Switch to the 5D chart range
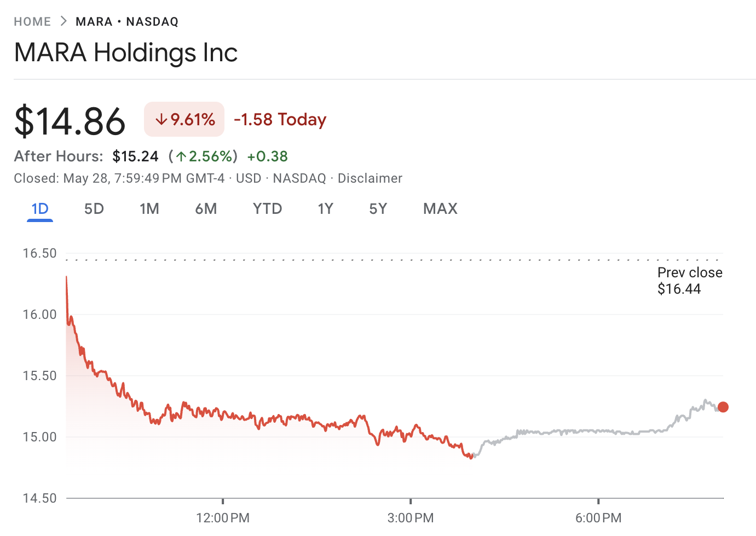The width and height of the screenshot is (756, 536). [94, 209]
